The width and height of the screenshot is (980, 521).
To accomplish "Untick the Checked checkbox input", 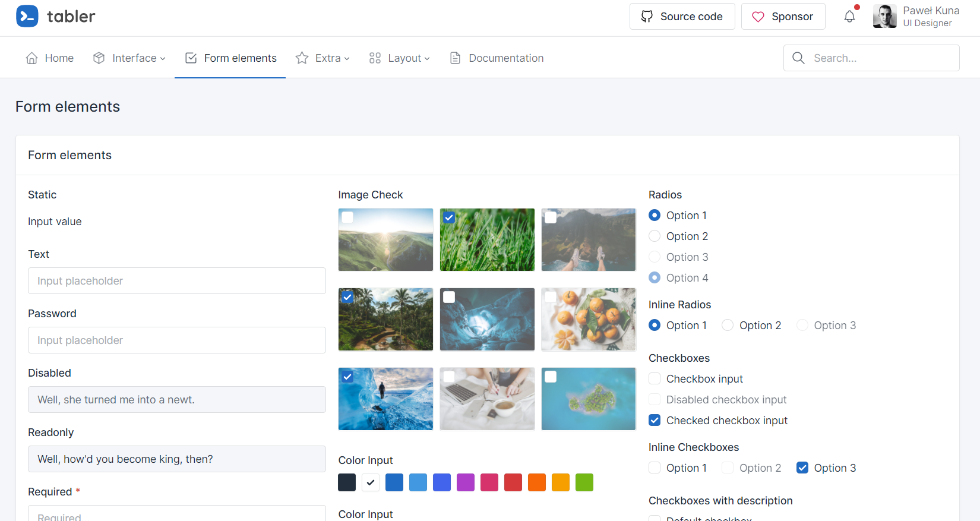I will tap(655, 420).
